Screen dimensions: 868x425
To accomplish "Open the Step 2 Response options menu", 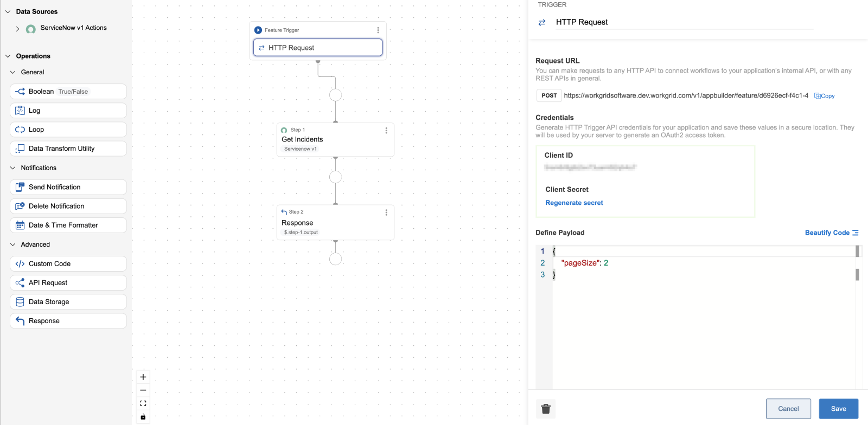I will click(386, 212).
